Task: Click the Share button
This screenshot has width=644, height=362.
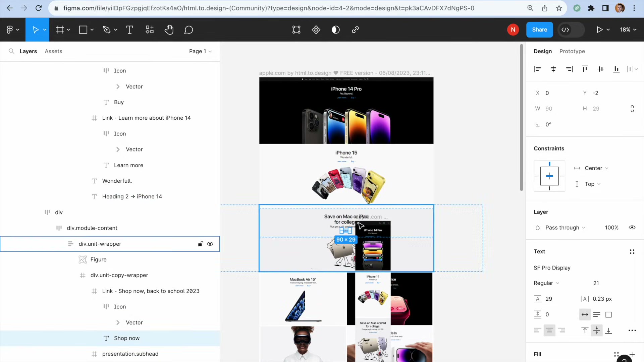Action: (x=539, y=30)
